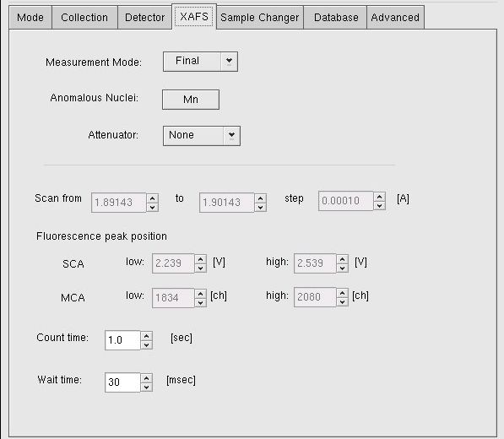Decrease Wait time with down arrow
This screenshot has width=504, height=439.
pyautogui.click(x=147, y=387)
